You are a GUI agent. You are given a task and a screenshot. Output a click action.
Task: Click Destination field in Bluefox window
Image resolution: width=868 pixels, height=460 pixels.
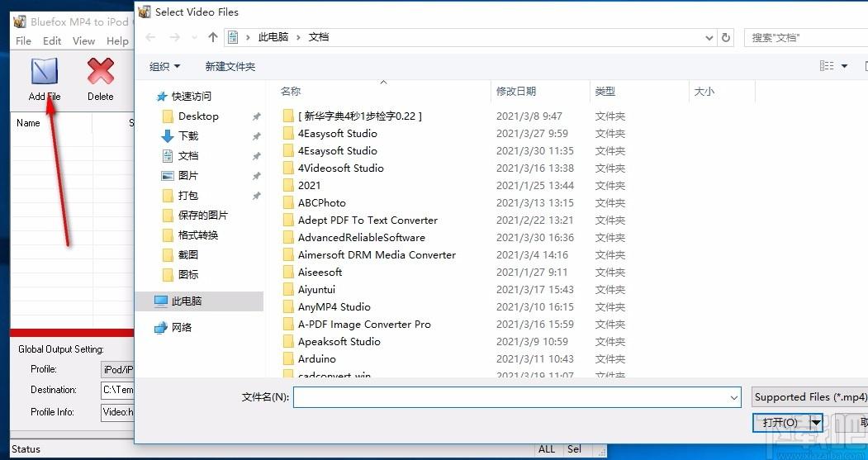[x=117, y=391]
